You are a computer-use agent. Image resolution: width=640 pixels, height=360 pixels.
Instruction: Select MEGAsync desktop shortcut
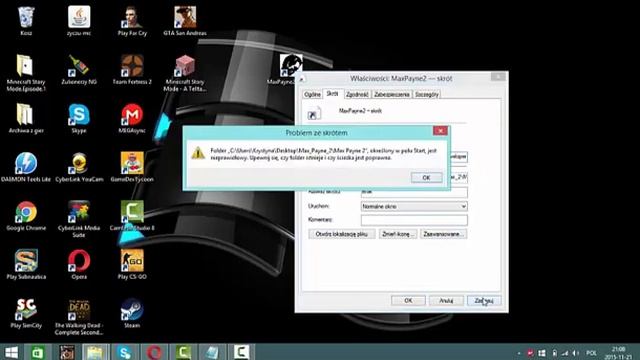tap(132, 119)
